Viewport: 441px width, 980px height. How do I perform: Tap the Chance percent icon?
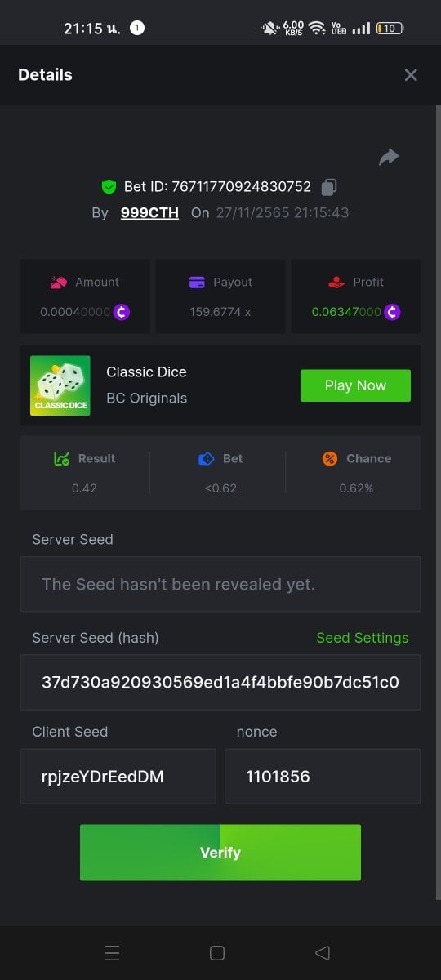pyautogui.click(x=330, y=459)
